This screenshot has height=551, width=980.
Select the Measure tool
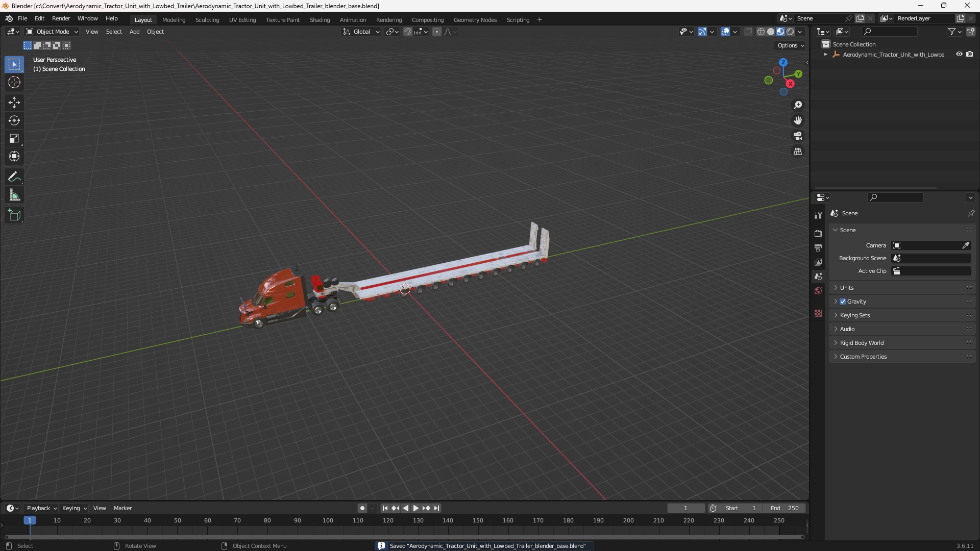(x=14, y=195)
